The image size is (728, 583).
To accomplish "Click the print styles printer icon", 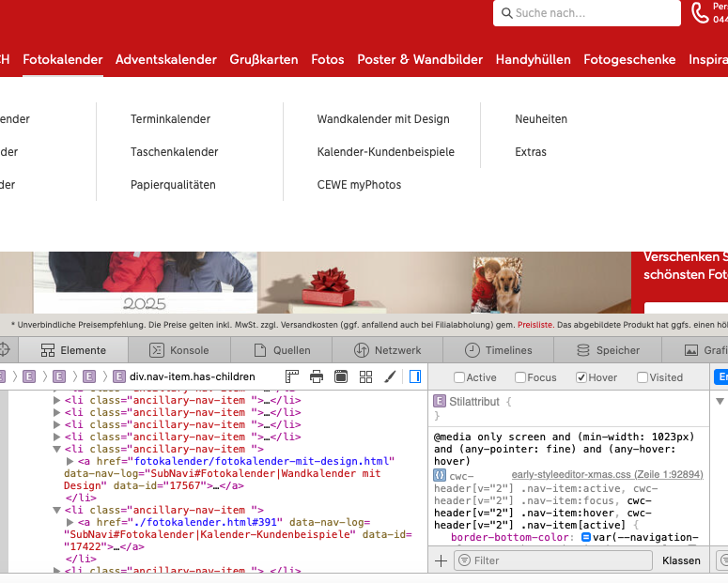I will click(x=317, y=376).
